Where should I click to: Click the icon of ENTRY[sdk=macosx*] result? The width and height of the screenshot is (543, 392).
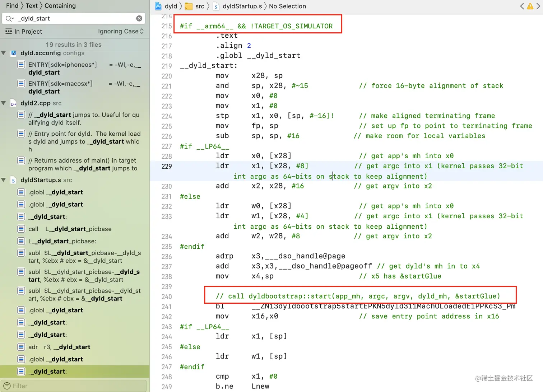(x=21, y=84)
